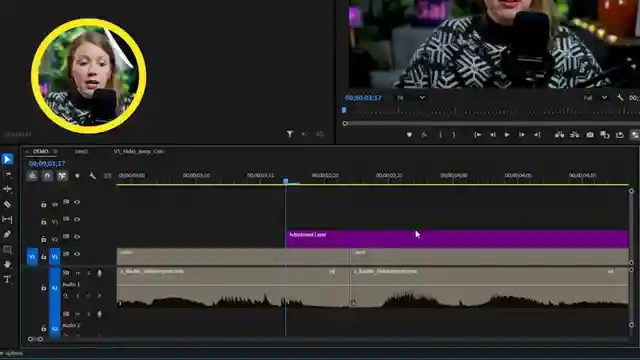The height and width of the screenshot is (360, 640).
Task: Select the Hand tool
Action: tap(7, 264)
